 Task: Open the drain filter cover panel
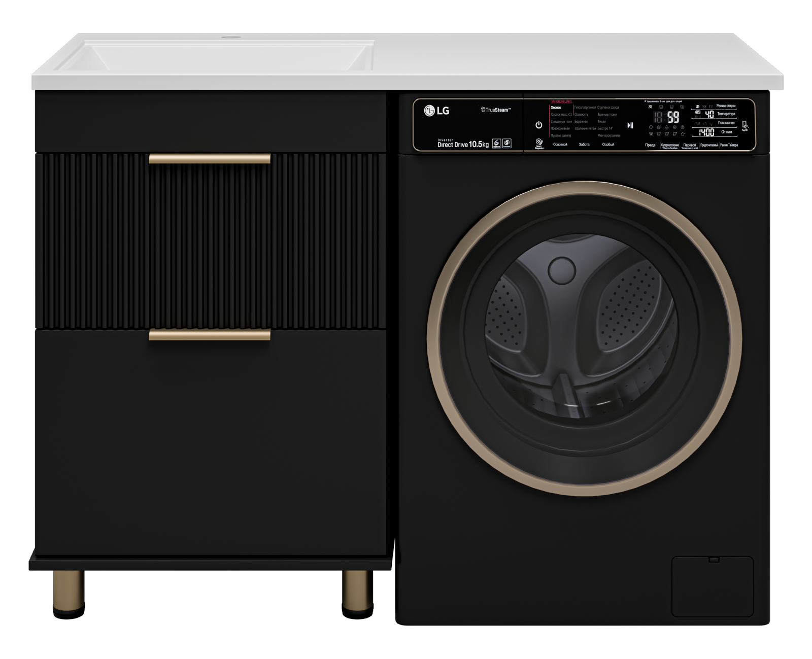(x=713, y=586)
